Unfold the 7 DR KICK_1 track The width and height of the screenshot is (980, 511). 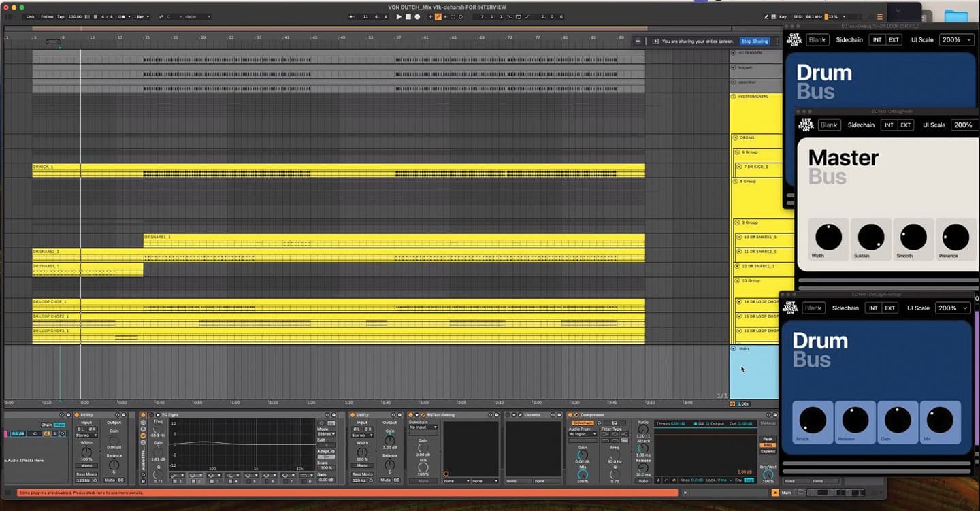pyautogui.click(x=739, y=167)
